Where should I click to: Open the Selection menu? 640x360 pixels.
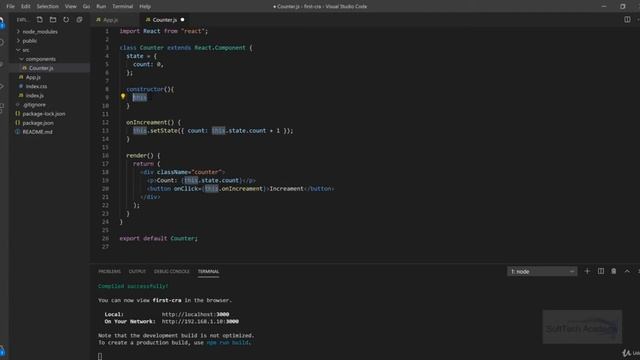click(47, 7)
